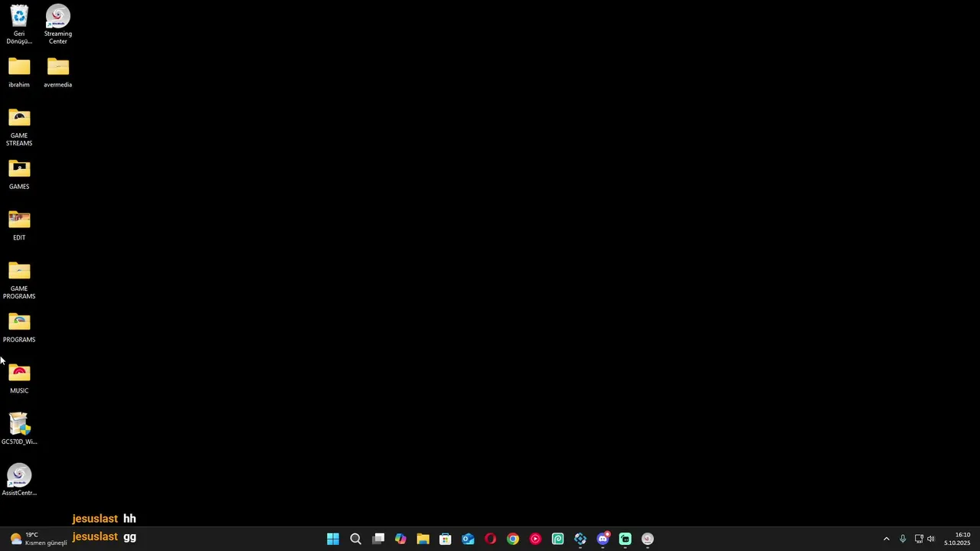
Task: Select the GAME STREAMS folder
Action: tap(19, 127)
